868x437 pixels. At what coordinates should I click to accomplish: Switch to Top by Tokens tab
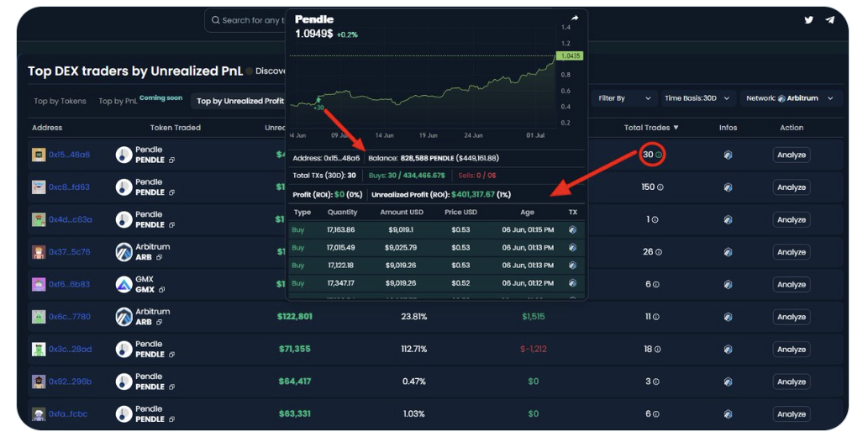60,101
